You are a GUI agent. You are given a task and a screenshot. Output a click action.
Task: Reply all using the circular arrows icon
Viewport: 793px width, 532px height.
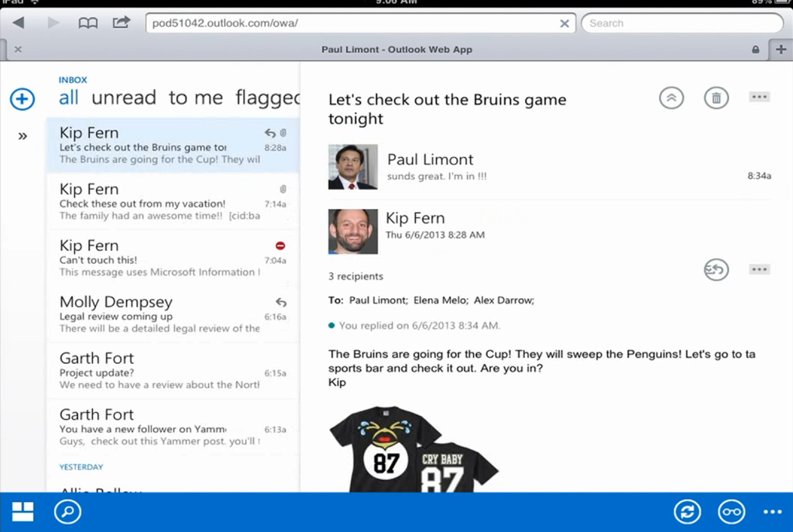716,269
